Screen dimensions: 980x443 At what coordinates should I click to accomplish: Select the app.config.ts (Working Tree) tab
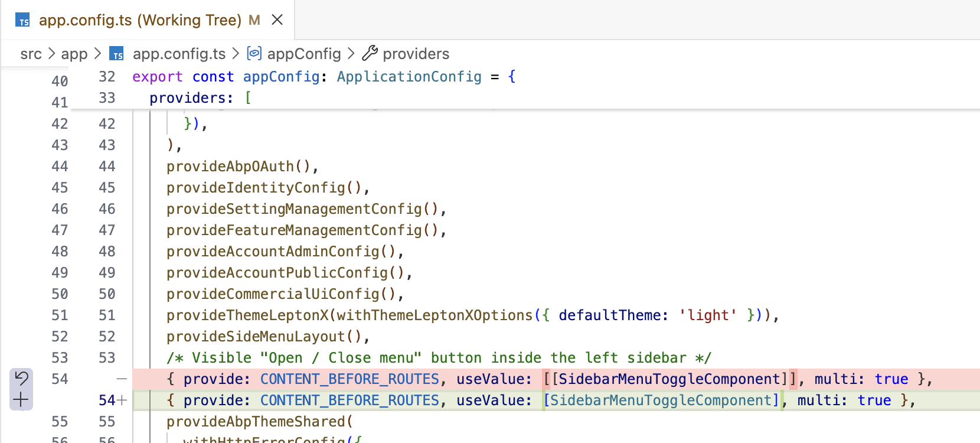pyautogui.click(x=140, y=20)
